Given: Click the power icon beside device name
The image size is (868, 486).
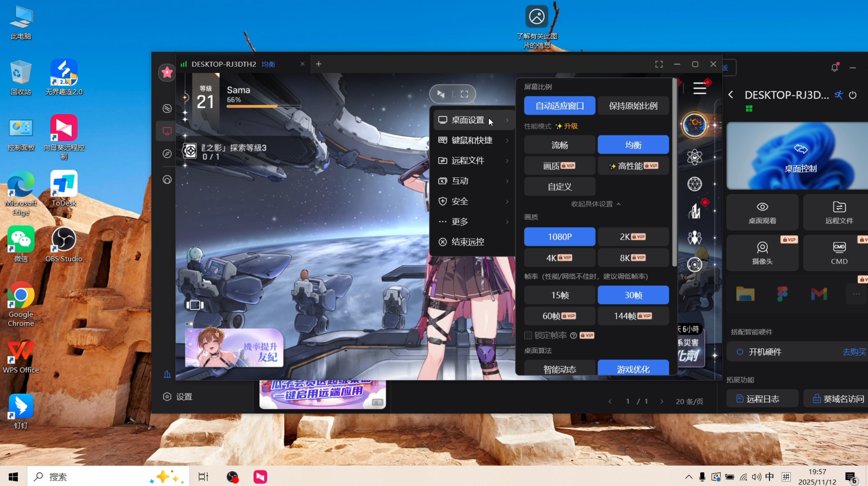Looking at the screenshot, I should point(853,95).
